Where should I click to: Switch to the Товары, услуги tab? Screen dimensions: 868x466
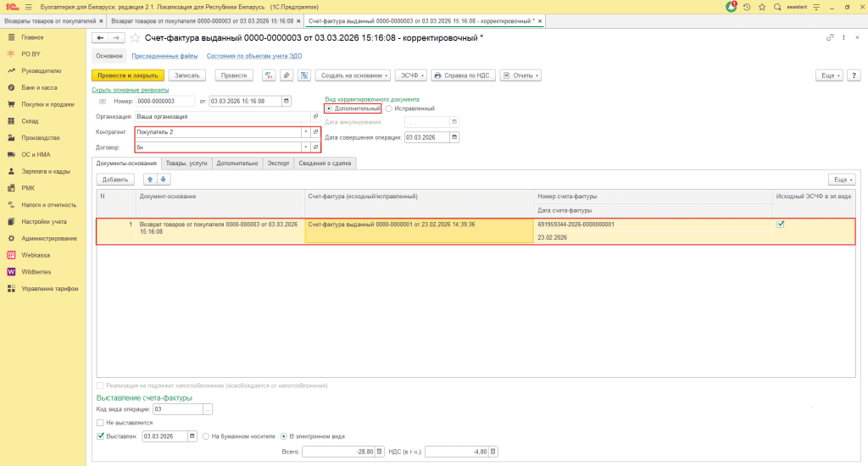tap(186, 163)
